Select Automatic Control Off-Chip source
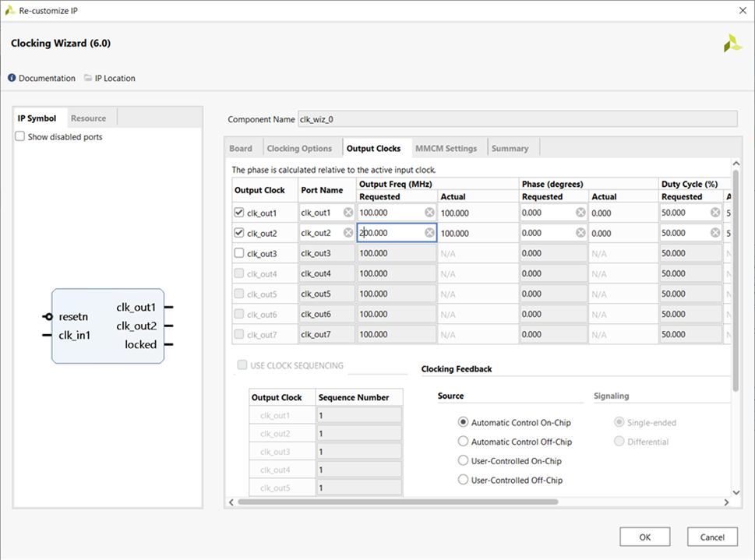The image size is (755, 560). [464, 442]
